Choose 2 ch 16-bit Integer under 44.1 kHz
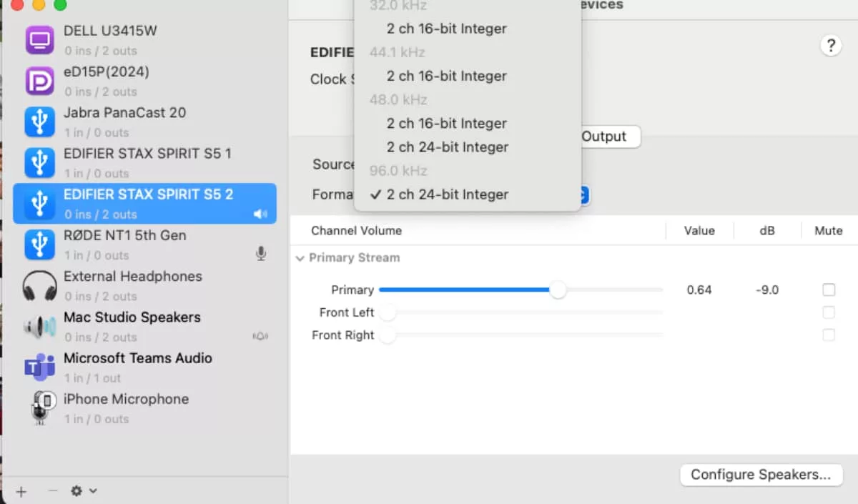The image size is (858, 504). [446, 76]
